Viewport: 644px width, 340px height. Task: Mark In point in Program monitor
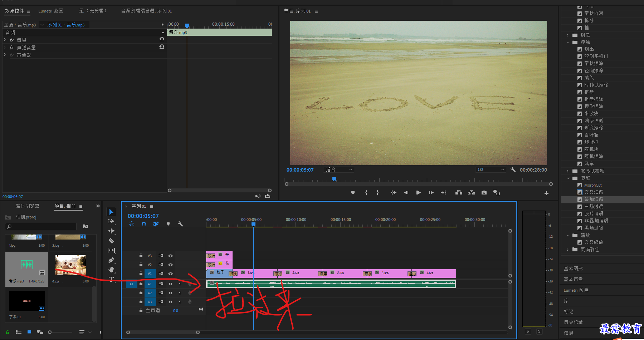pyautogui.click(x=366, y=193)
